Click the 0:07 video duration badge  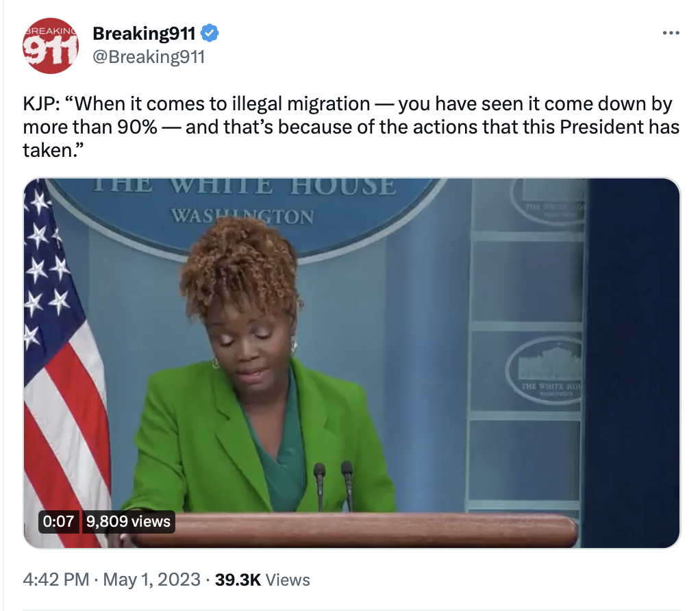point(58,521)
